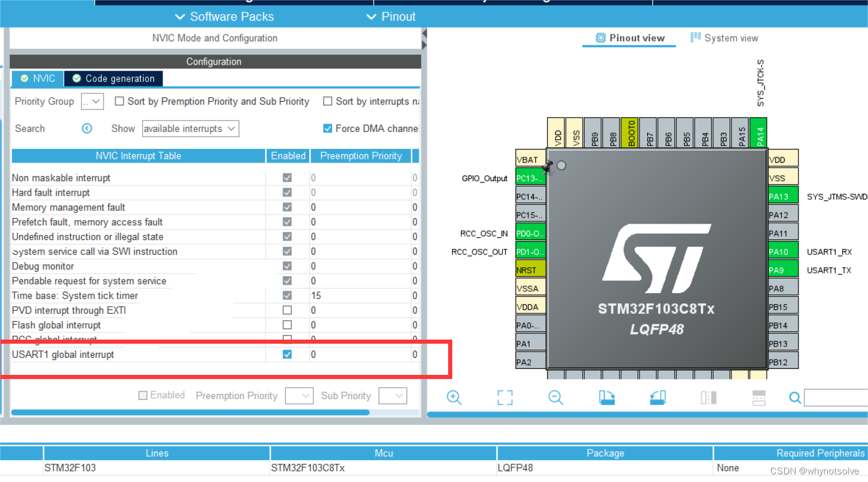Select the Non maskable interrupt row
868x482 pixels.
(215, 178)
